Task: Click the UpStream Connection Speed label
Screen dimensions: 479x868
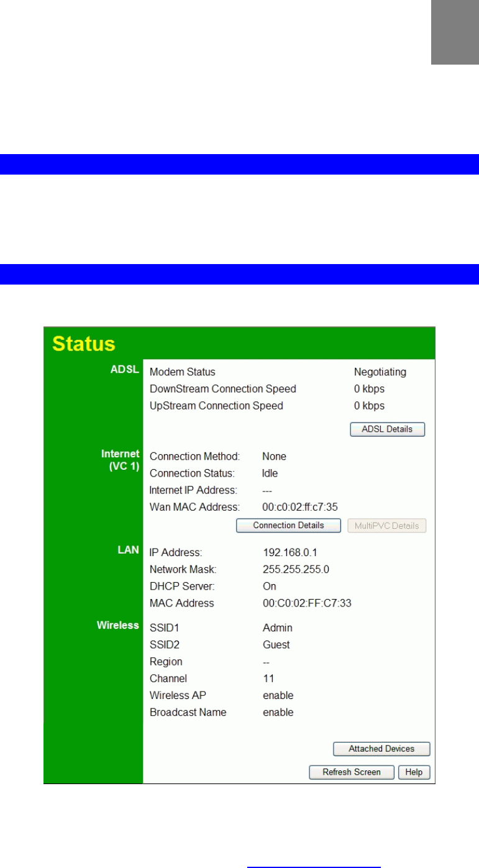Action: [x=216, y=406]
